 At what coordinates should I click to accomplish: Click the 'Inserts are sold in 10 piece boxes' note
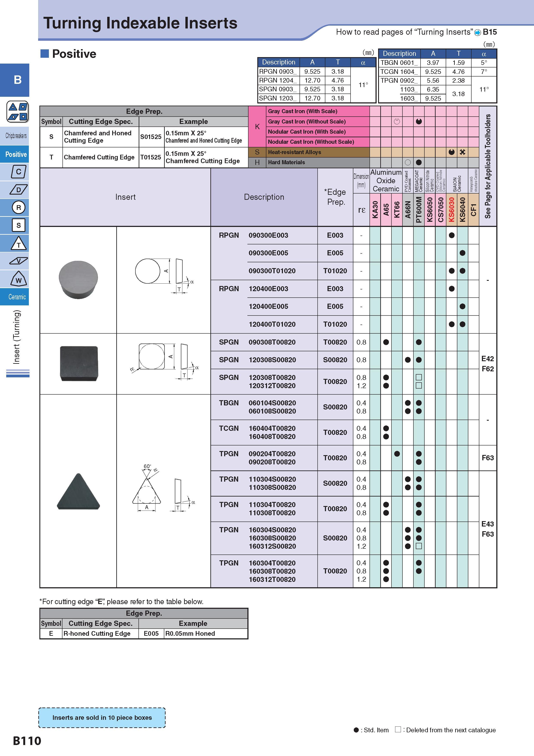(102, 717)
